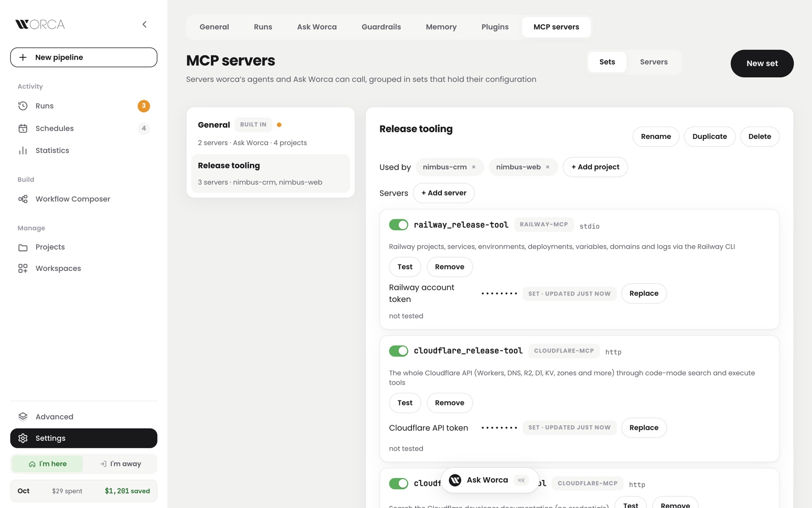Remove the railway_release-tool server
The height and width of the screenshot is (508, 812).
coord(450,267)
